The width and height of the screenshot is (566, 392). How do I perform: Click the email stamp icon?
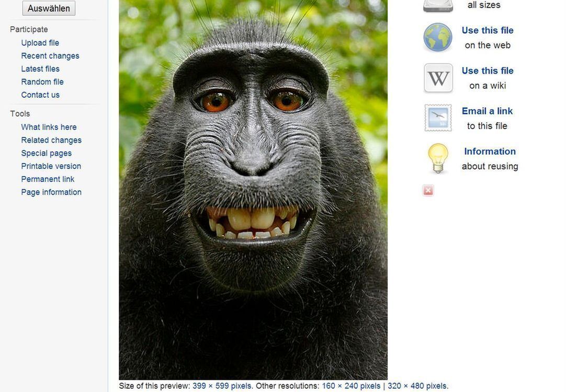tap(438, 118)
